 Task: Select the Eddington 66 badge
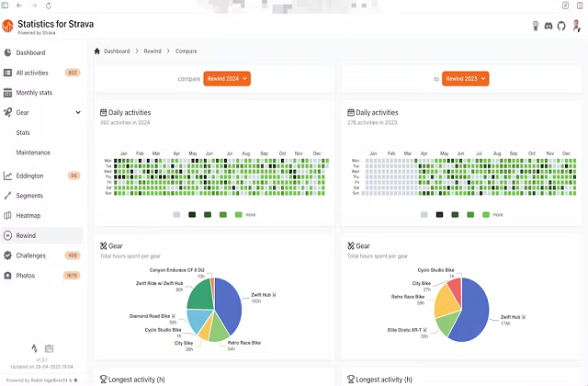[x=73, y=176]
